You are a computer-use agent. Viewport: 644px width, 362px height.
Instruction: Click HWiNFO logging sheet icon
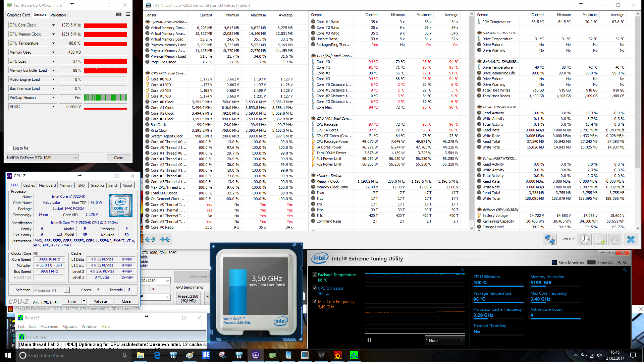tap(600, 239)
